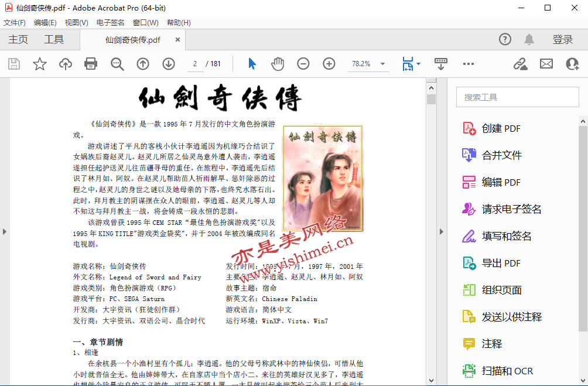
Task: Click the 一、章节剧情 heading
Action: pyautogui.click(x=98, y=342)
